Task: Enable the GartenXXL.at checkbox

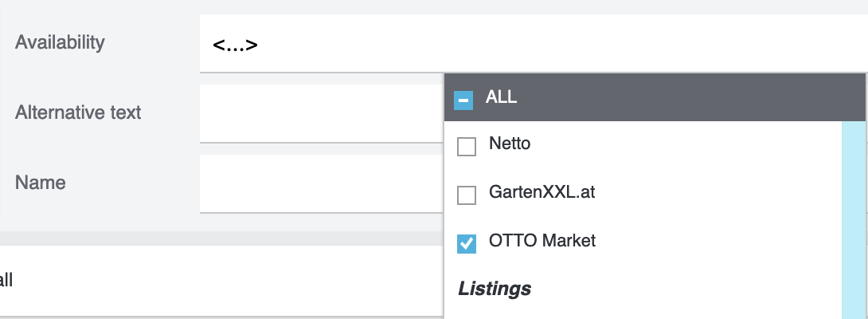Action: point(467,195)
